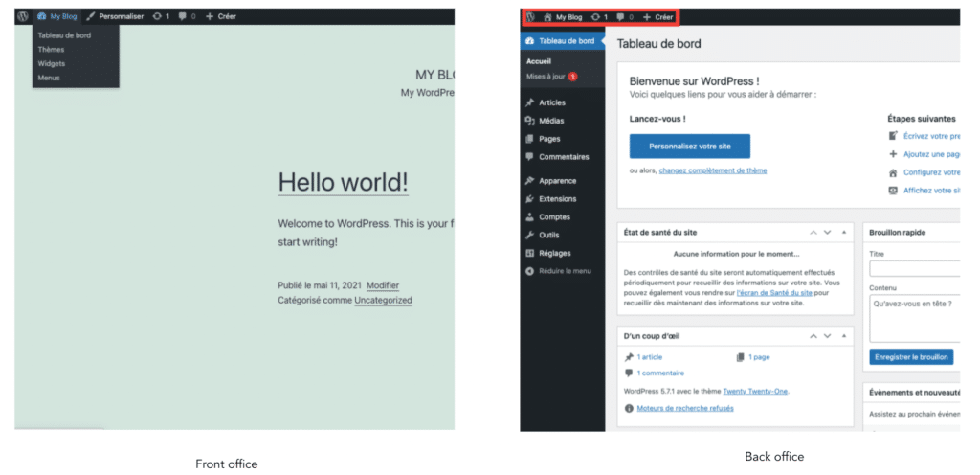The image size is (980, 475).
Task: Click the write icon next to Écrivez votre
Action: point(893,136)
